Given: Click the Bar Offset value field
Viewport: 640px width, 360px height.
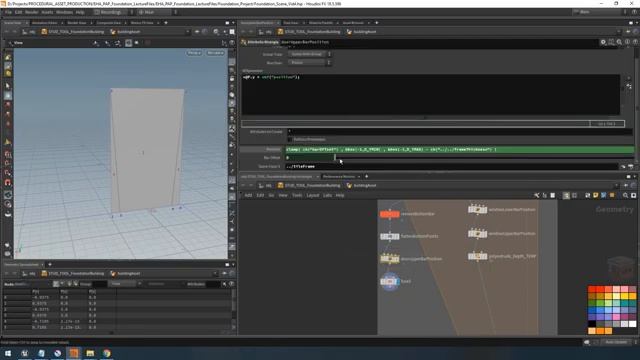Looking at the screenshot, I should 309,158.
